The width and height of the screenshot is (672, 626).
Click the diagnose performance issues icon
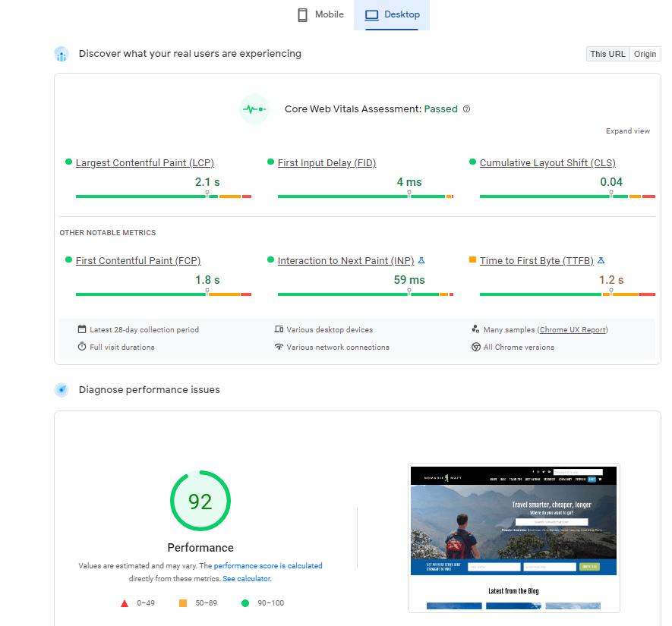(x=61, y=389)
